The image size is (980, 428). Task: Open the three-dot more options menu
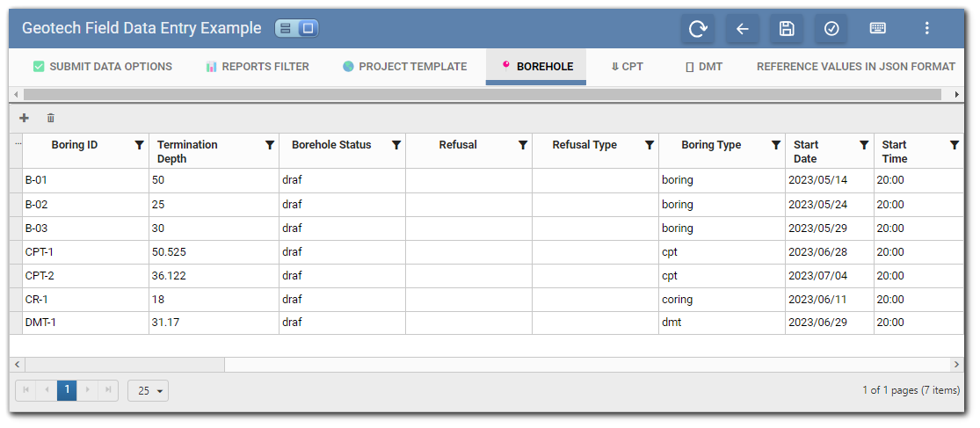coord(926,29)
